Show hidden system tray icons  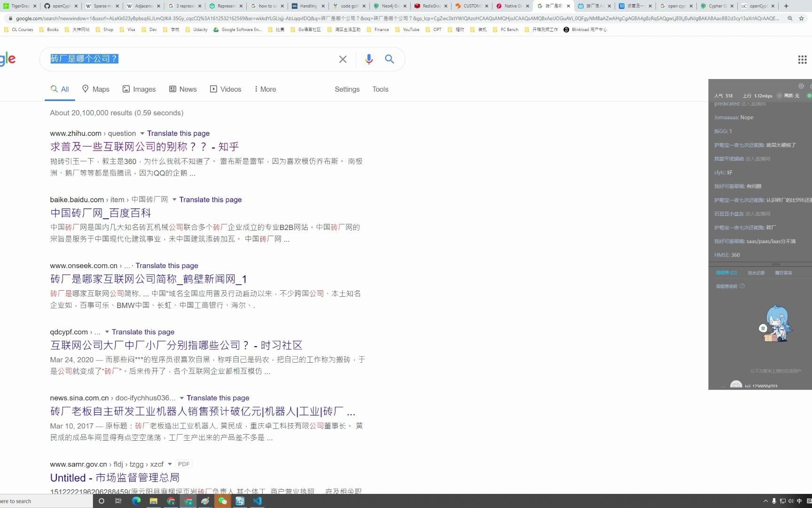pyautogui.click(x=765, y=501)
